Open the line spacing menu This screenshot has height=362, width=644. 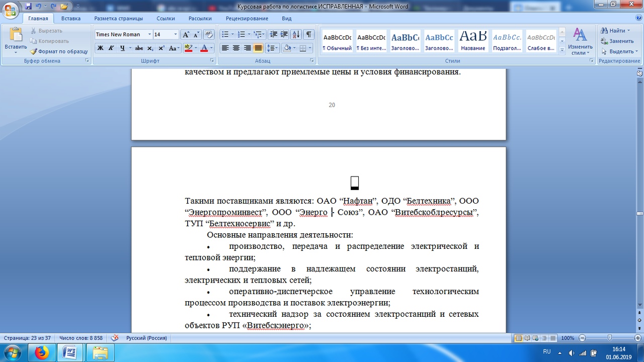click(272, 48)
